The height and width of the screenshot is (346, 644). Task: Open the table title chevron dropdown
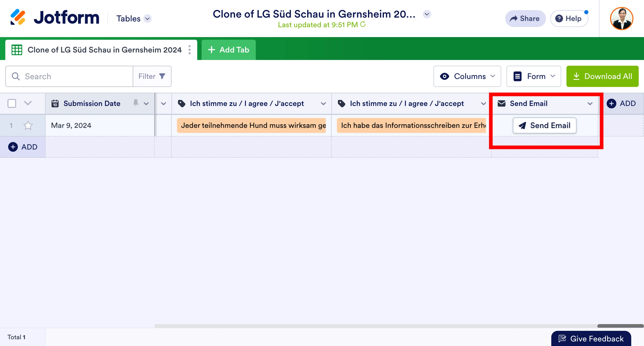coord(427,14)
